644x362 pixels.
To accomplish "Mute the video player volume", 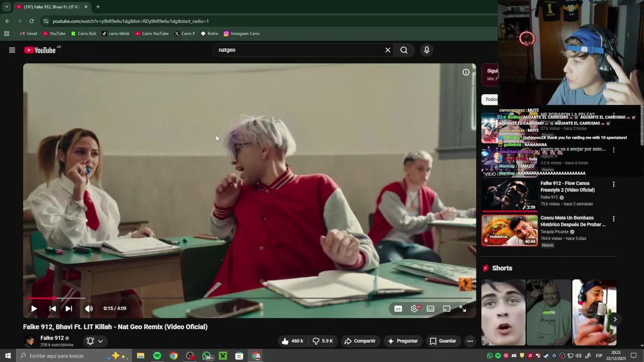I will (89, 309).
